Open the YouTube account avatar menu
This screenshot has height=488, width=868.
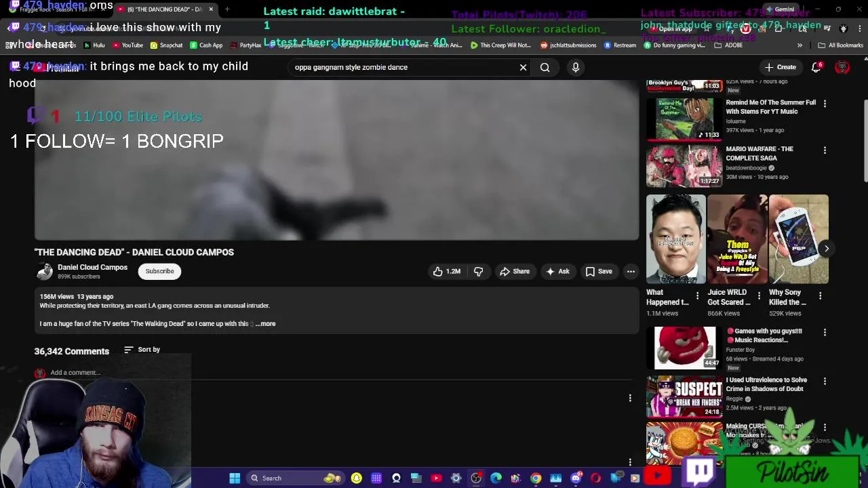tap(842, 67)
